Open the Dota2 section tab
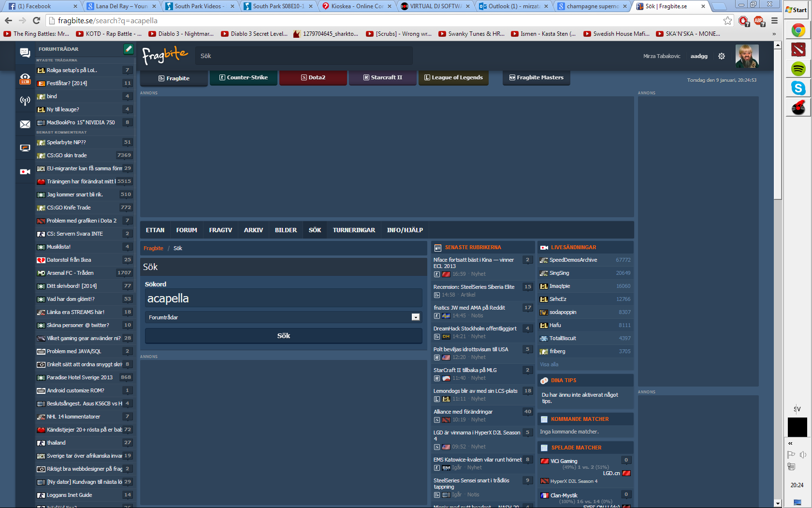Viewport: 812px width, 508px height. [313, 77]
